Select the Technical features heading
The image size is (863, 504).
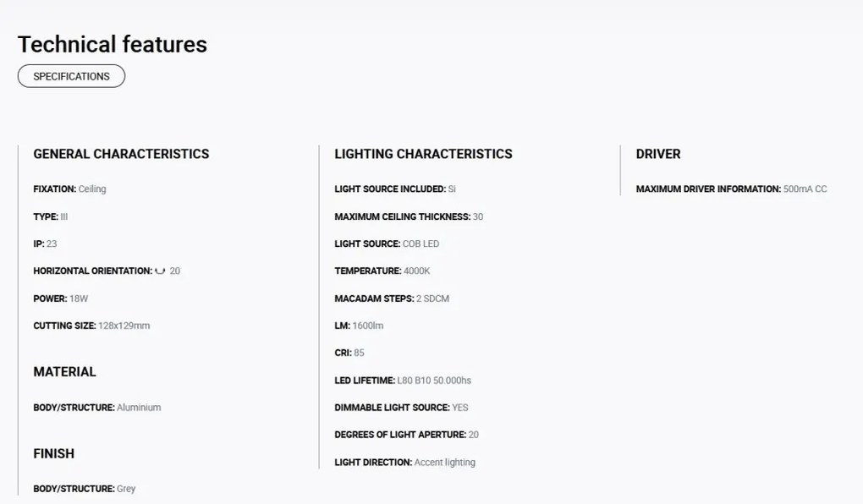(113, 45)
